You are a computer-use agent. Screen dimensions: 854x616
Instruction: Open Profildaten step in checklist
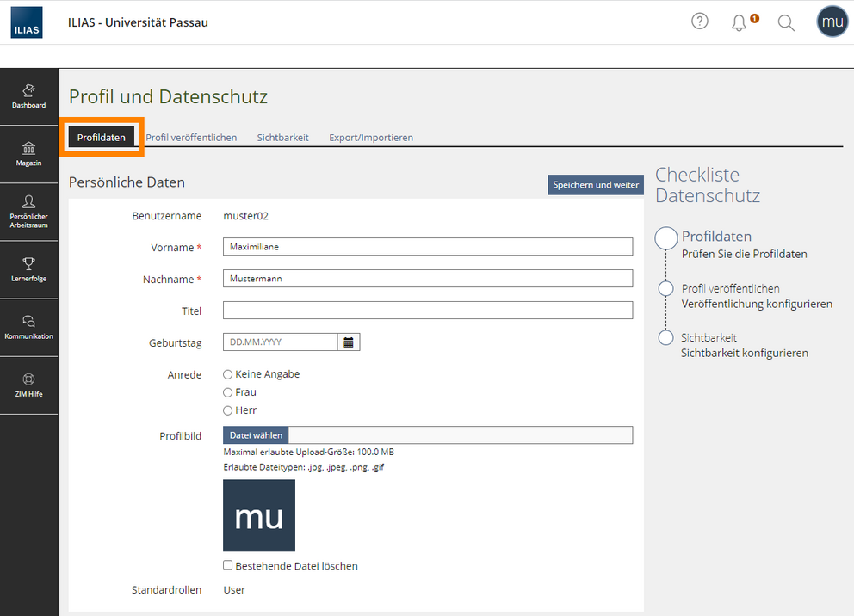[717, 237]
